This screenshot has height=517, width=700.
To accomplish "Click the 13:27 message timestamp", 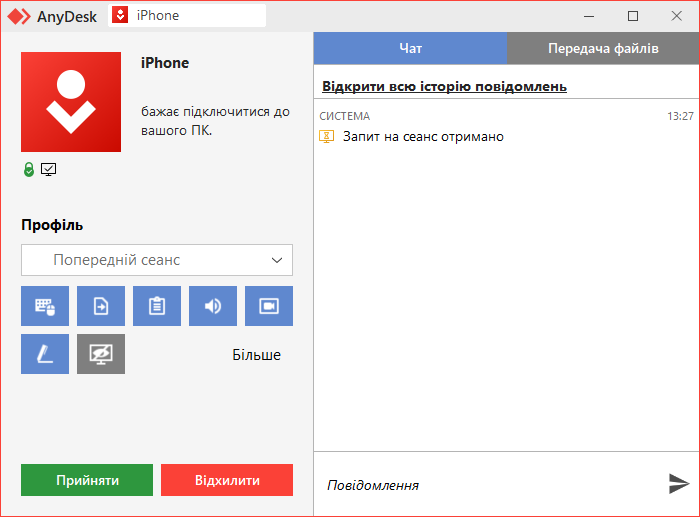I will (x=680, y=116).
